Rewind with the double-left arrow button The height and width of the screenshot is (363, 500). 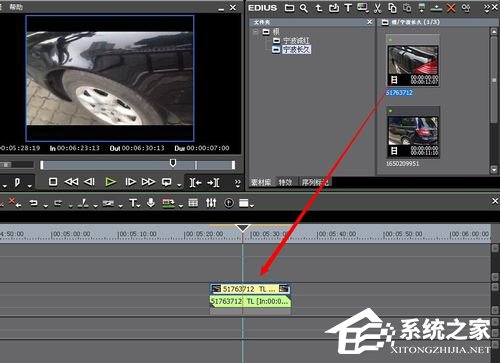(71, 182)
